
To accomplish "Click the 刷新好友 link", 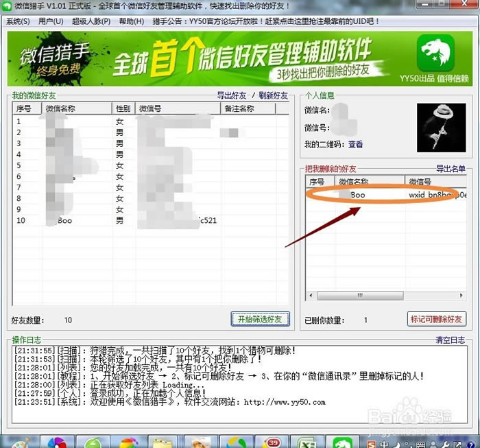I will (273, 95).
